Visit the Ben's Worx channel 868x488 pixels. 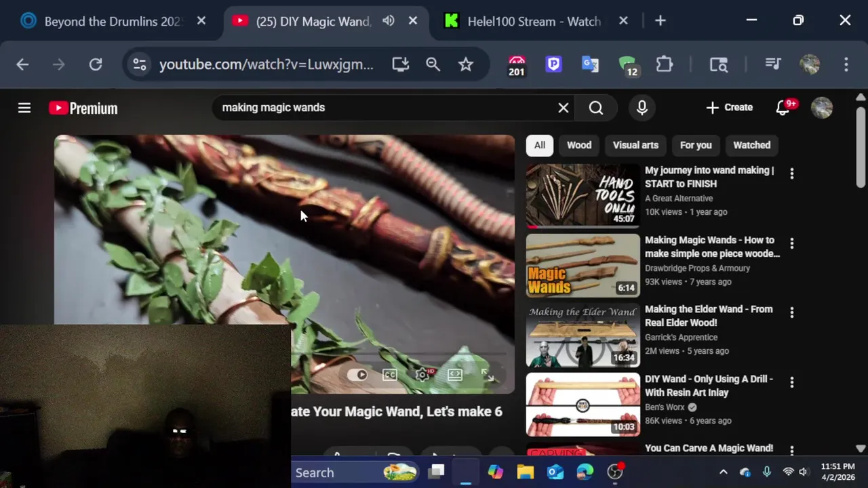665,407
